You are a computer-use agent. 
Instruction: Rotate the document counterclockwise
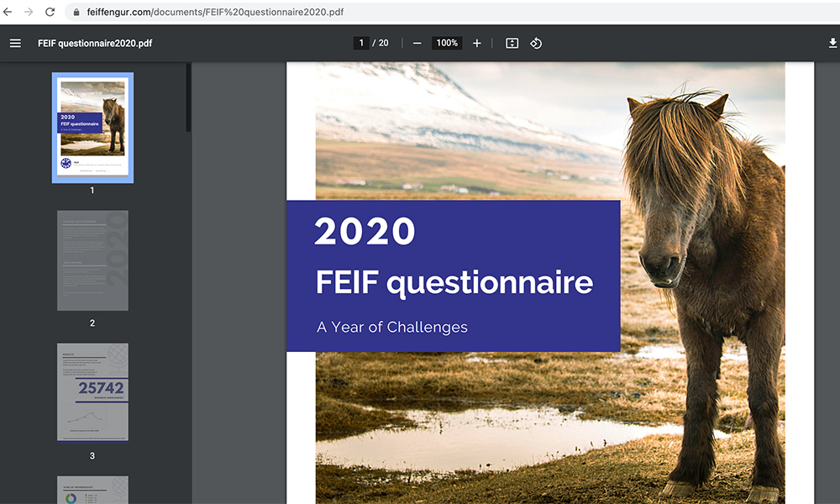click(x=536, y=43)
